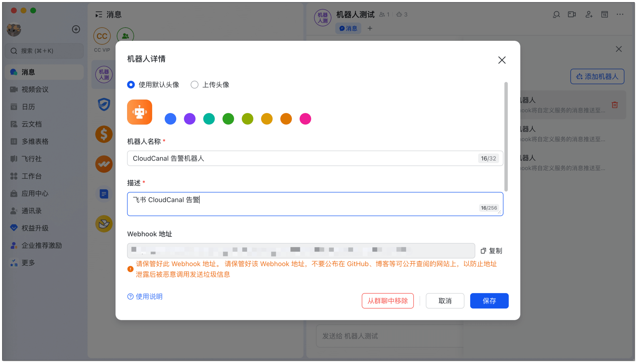Add a new tab with the plus
Image resolution: width=638 pixels, height=364 pixels.
click(370, 29)
